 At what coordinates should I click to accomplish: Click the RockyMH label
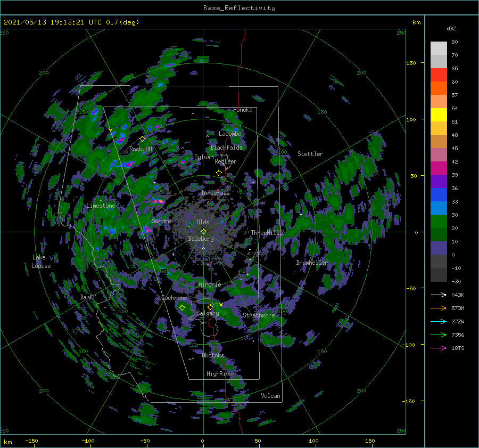tap(141, 149)
